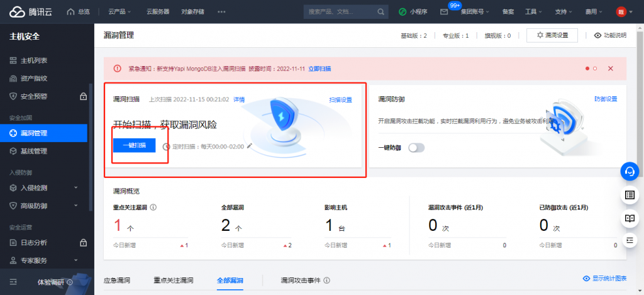Click the lock icon beside 安全预警
The height and width of the screenshot is (295, 644).
tap(84, 97)
